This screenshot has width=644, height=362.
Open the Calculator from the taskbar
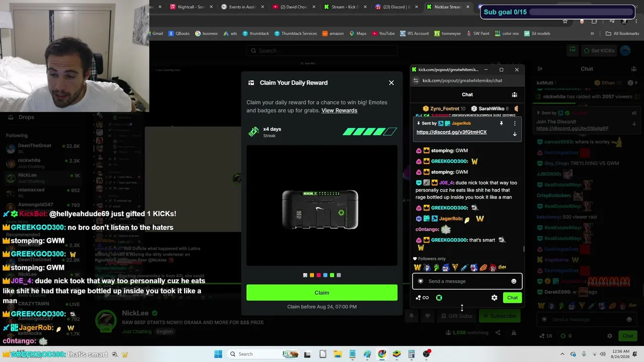(x=411, y=354)
